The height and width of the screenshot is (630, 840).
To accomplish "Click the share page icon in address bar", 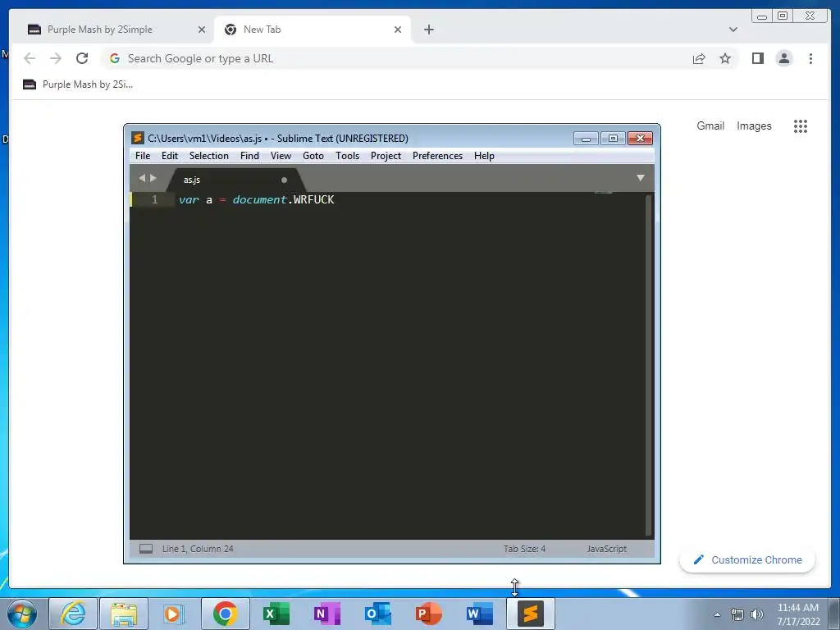I will tap(699, 58).
